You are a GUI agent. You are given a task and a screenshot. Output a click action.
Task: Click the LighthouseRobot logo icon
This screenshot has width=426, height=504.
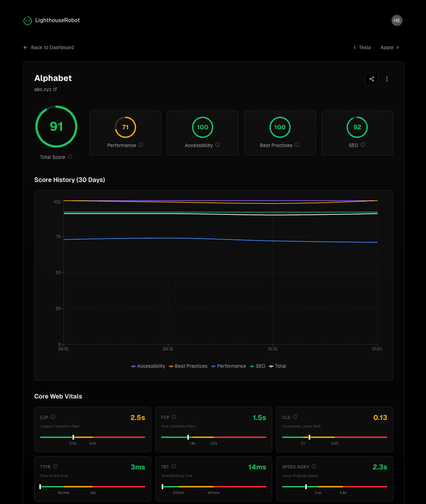(27, 20)
